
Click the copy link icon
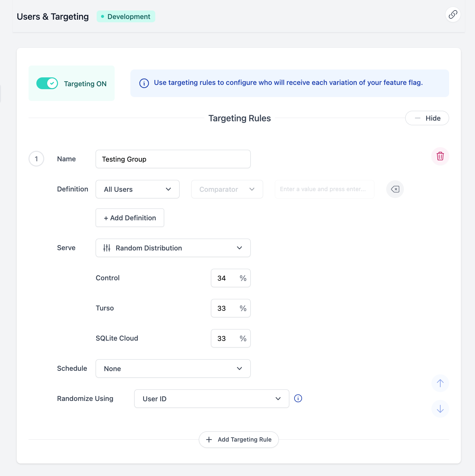click(x=453, y=14)
